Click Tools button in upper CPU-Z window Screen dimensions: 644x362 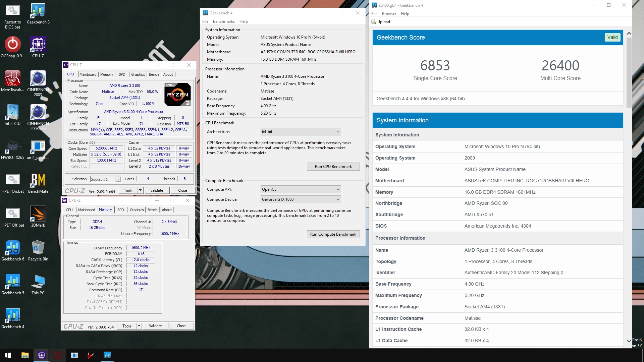(x=128, y=190)
